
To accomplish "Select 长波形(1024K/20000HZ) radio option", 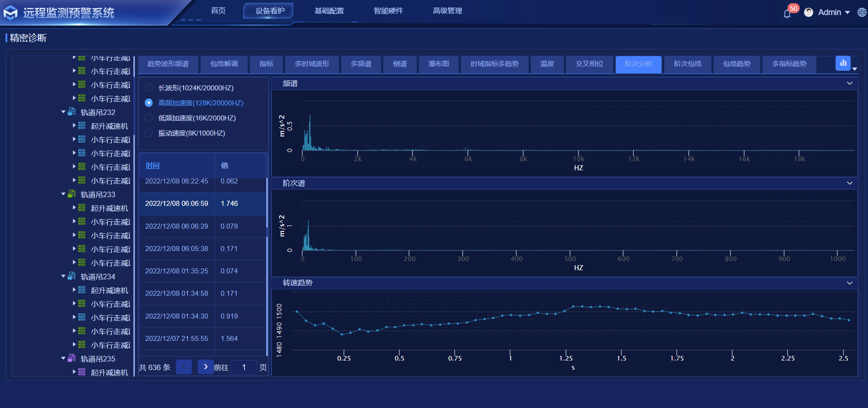I will [x=148, y=88].
